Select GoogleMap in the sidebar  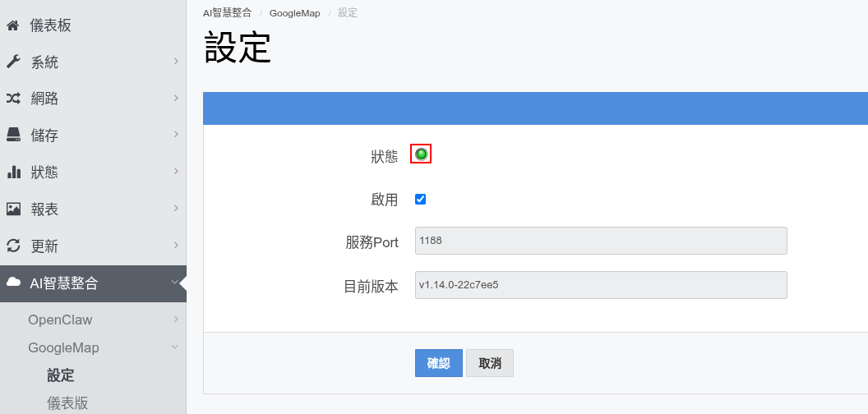coord(63,347)
